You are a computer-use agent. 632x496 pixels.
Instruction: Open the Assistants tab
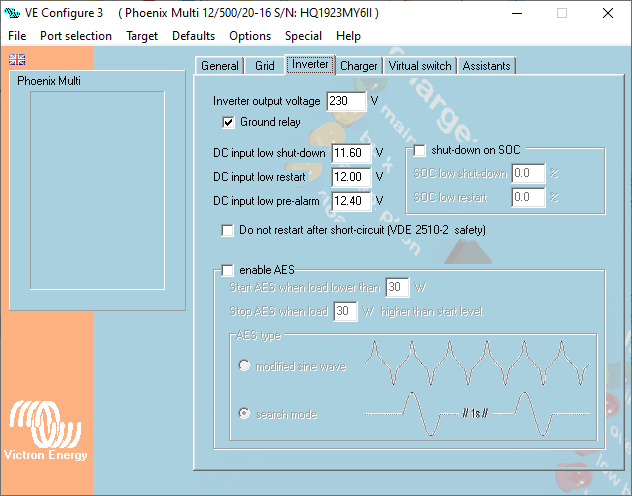(487, 66)
